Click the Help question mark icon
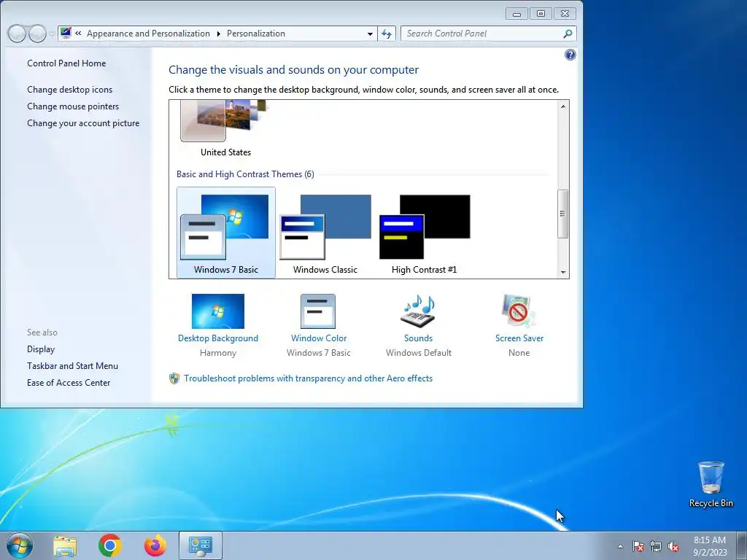 tap(570, 55)
